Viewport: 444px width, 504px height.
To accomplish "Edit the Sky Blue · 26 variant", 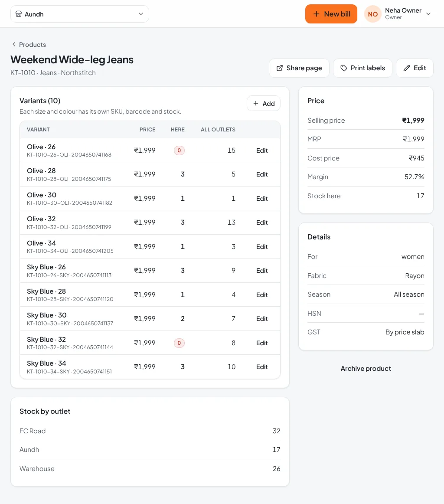I will 262,271.
